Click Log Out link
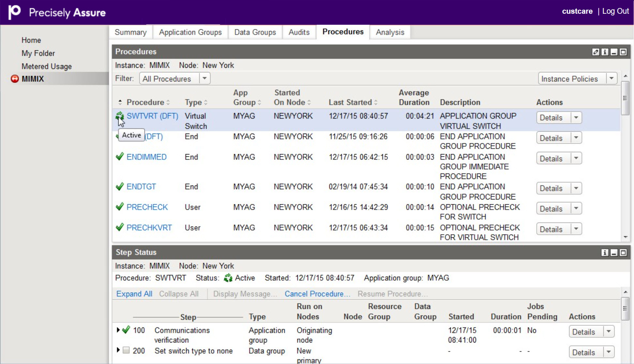Screen dimensions: 634x364 615,11
